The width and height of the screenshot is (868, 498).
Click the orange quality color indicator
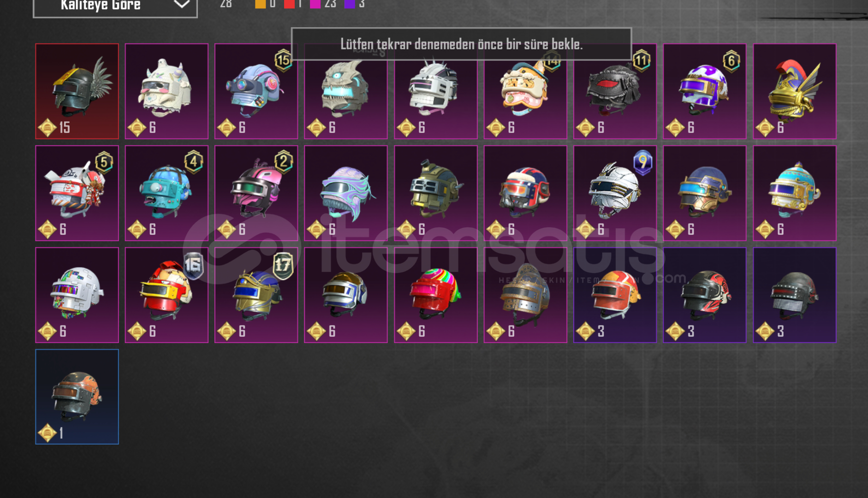261,4
